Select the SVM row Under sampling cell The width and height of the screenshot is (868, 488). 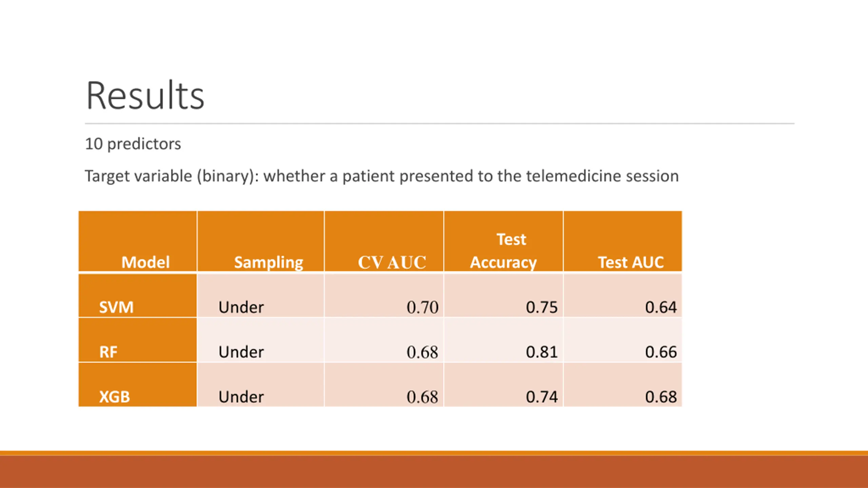(260, 296)
